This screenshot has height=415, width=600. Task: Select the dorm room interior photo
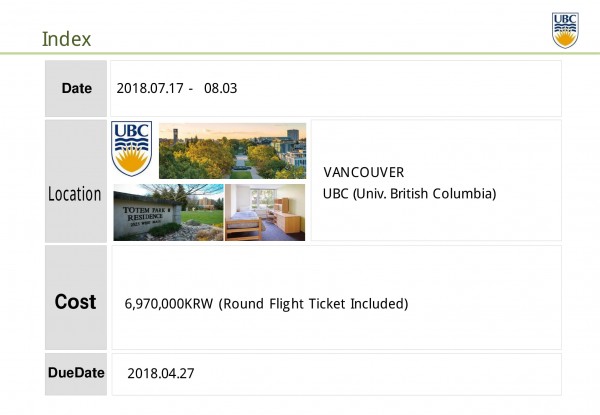click(x=265, y=212)
